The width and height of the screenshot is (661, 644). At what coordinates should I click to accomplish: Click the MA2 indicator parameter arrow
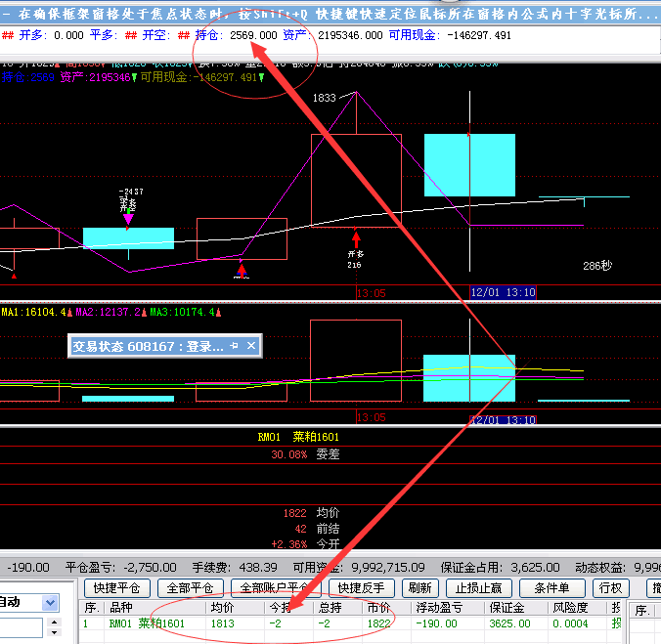coord(143,313)
